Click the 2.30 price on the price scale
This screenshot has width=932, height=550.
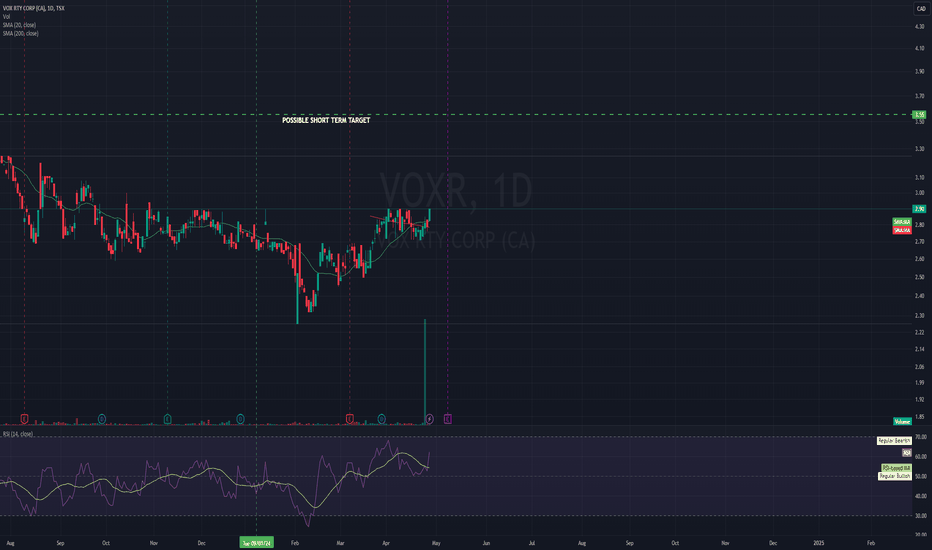click(920, 316)
